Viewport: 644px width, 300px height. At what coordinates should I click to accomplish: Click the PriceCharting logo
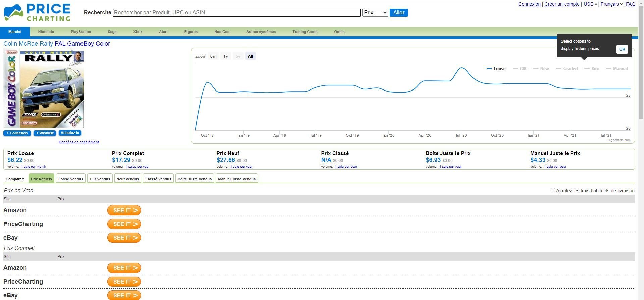coord(37,13)
